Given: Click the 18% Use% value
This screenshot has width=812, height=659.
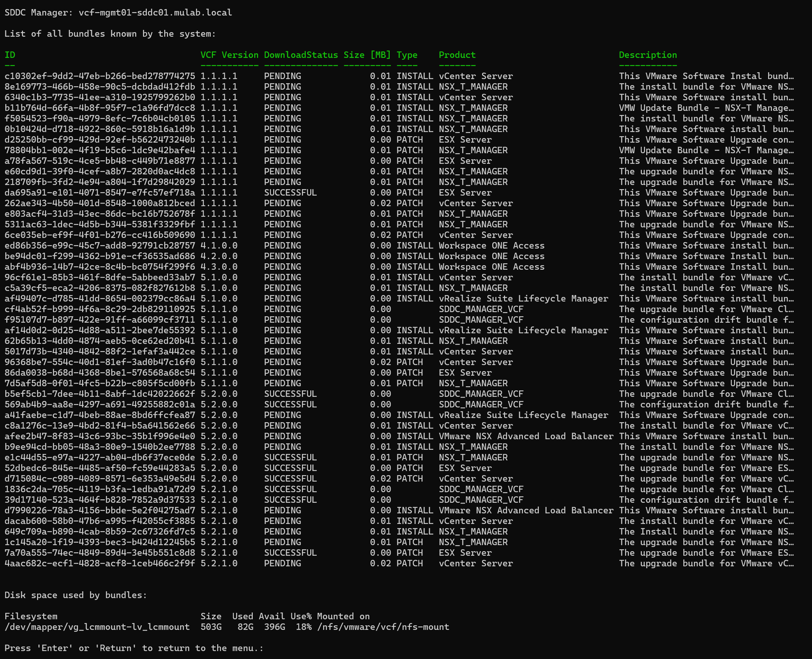Looking at the screenshot, I should point(303,627).
